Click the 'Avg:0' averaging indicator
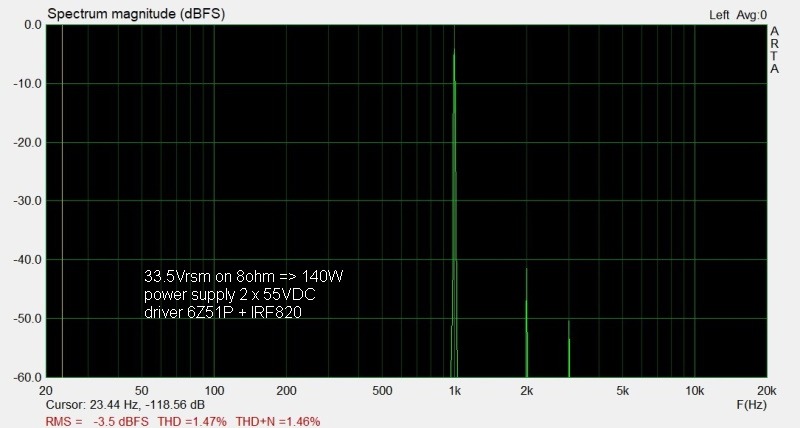 [x=752, y=15]
